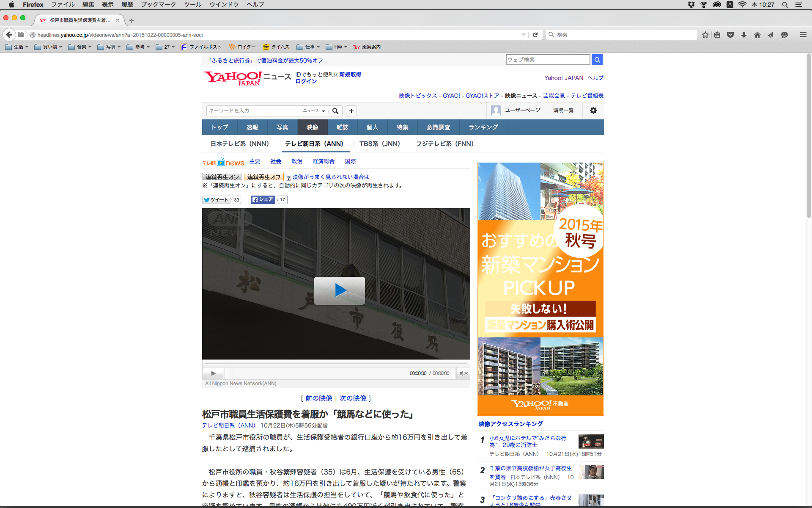Bookmark this page with star icon
The width and height of the screenshot is (812, 508).
click(x=705, y=35)
